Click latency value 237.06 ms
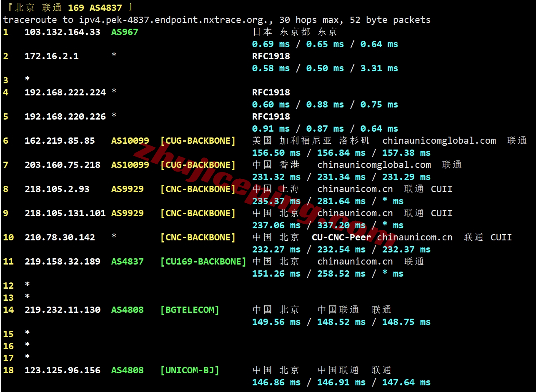Image resolution: width=536 pixels, height=392 pixels. (276, 225)
